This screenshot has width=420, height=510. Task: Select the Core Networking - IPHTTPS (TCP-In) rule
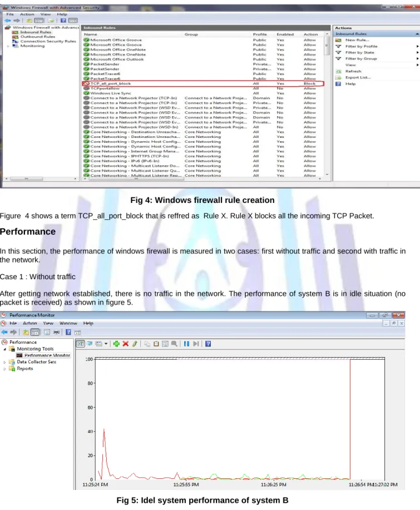203,156
